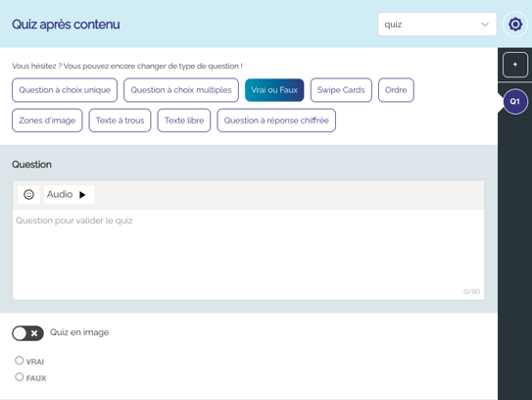Pick the Ordre question type
The width and height of the screenshot is (532, 400).
[x=396, y=90]
